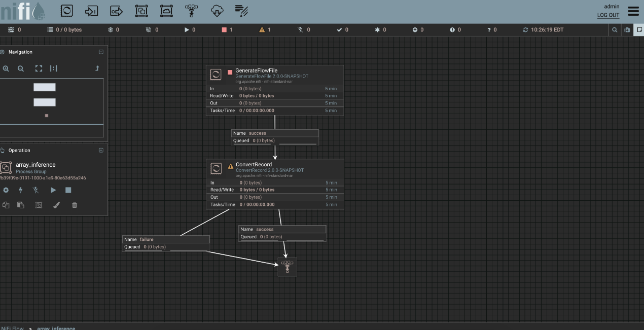Click the sync failure question mark count
Viewport: 644px width, 330px height.
tap(492, 30)
